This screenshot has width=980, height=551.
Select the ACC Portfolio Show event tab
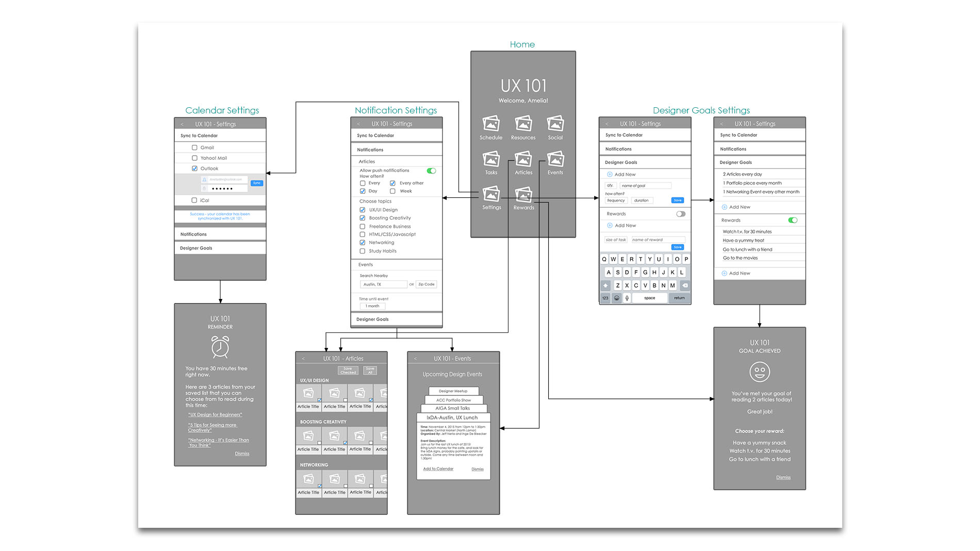coord(454,400)
